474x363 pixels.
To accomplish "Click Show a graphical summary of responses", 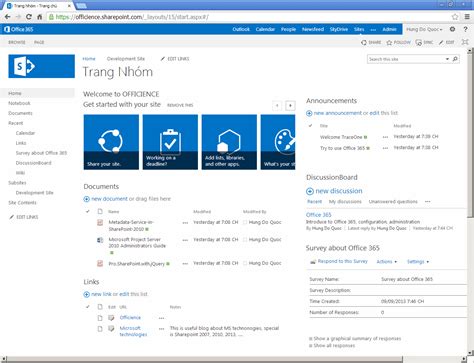I will tap(357, 339).
